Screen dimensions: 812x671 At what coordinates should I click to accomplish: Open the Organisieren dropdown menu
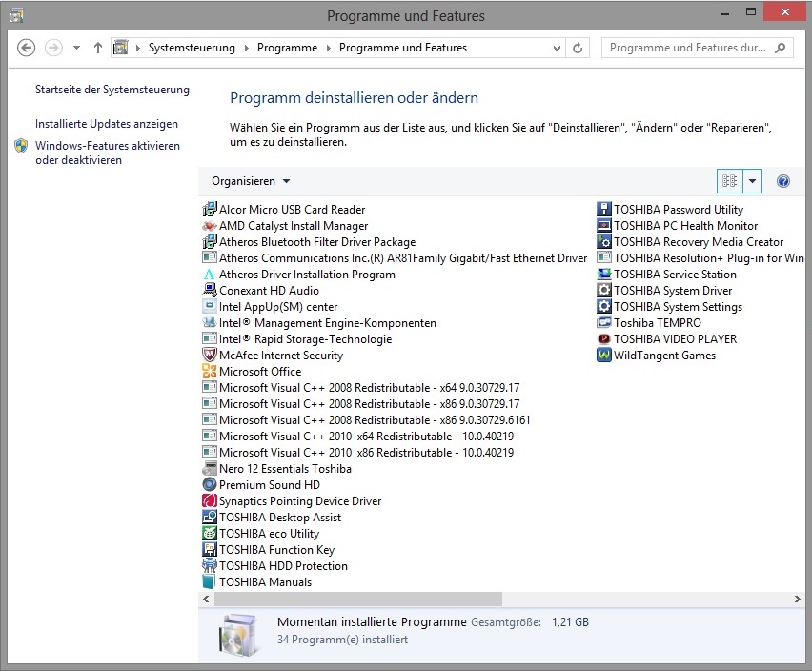tap(251, 181)
